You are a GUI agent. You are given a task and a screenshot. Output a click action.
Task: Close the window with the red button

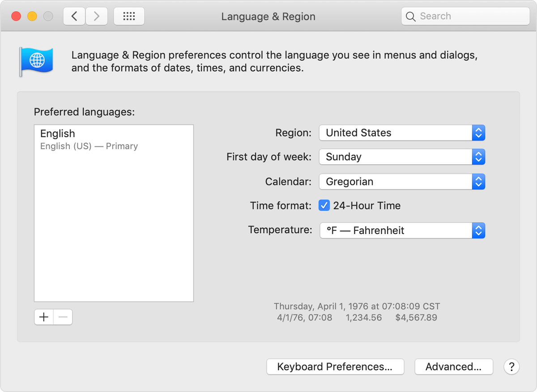click(16, 17)
